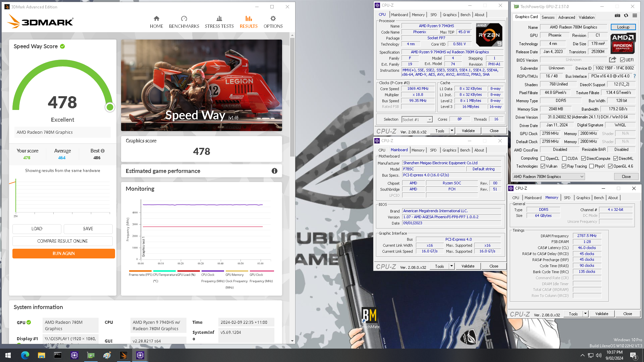Toggle the OpenCL checkbox
This screenshot has height=362, width=644.
click(543, 159)
